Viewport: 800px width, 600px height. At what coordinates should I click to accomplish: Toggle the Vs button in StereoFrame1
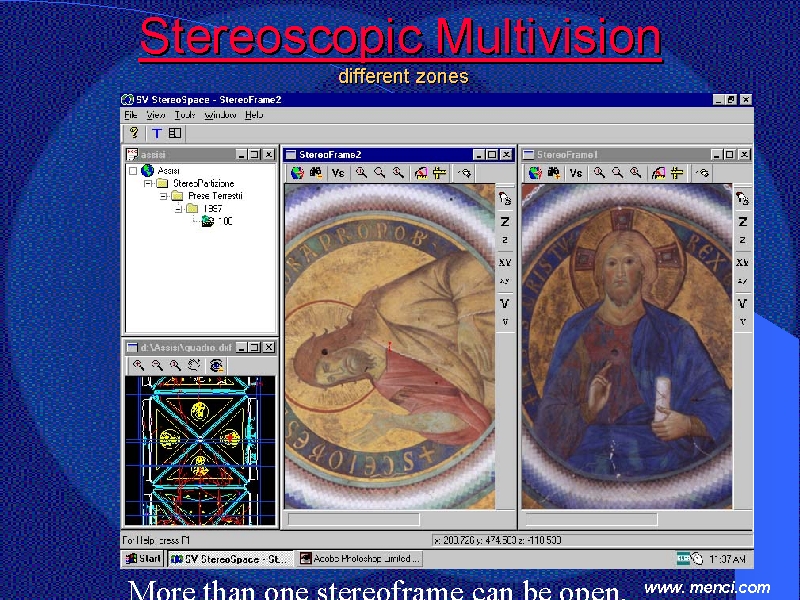click(576, 173)
